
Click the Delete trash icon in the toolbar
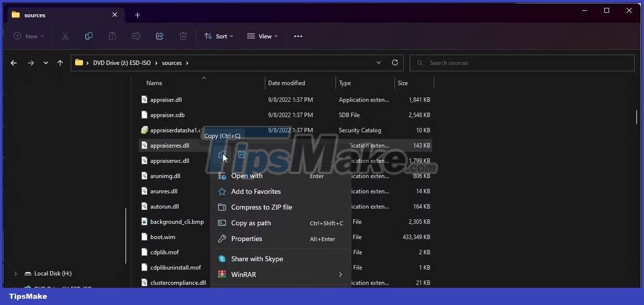click(x=183, y=36)
